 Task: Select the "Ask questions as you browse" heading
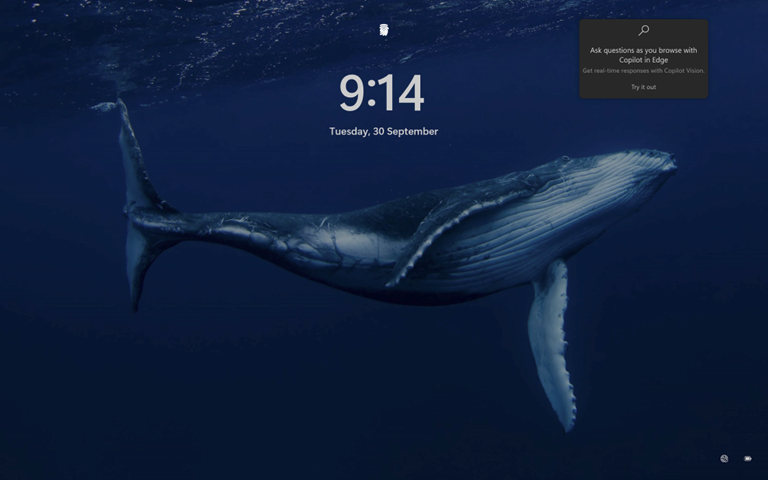tap(643, 50)
